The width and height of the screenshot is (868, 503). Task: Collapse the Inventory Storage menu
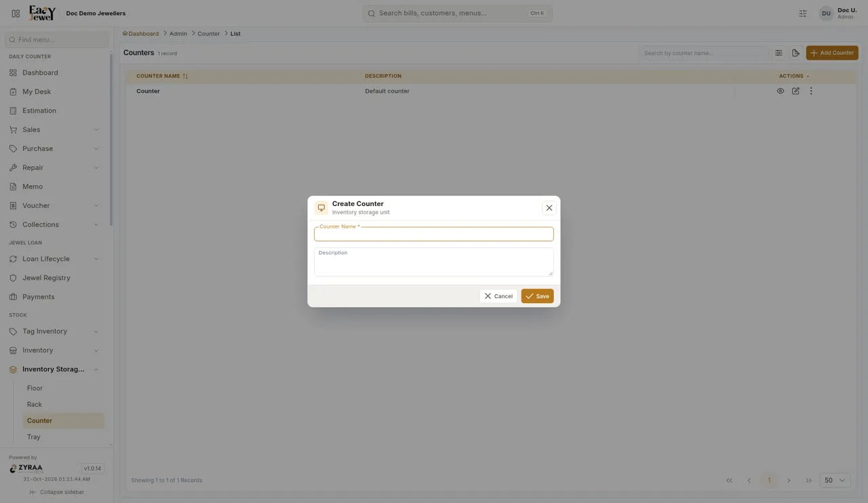[56, 369]
